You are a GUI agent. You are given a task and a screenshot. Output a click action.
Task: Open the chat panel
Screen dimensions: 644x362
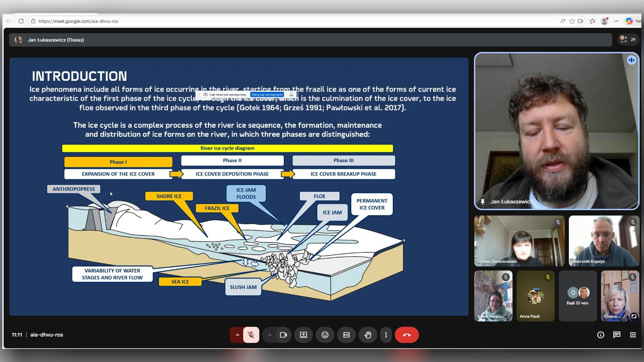(x=616, y=335)
